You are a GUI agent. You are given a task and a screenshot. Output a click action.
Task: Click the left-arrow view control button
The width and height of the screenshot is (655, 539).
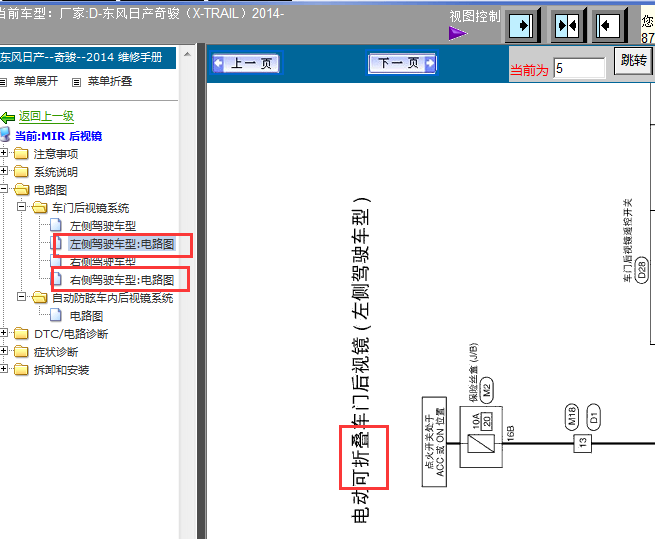[608, 25]
